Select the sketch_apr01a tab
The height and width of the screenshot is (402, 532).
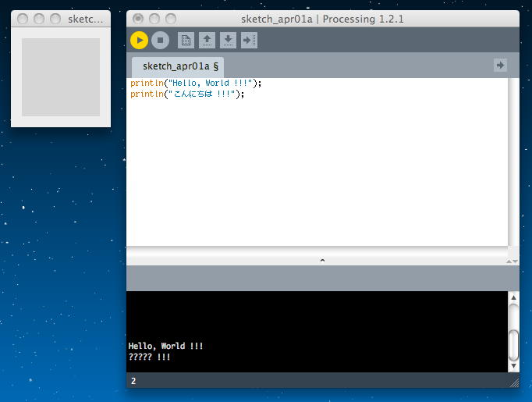pos(179,66)
